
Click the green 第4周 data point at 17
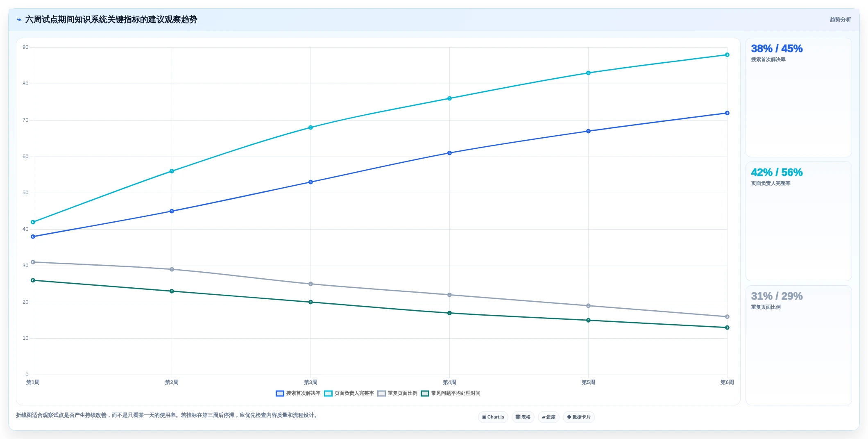[x=449, y=313]
